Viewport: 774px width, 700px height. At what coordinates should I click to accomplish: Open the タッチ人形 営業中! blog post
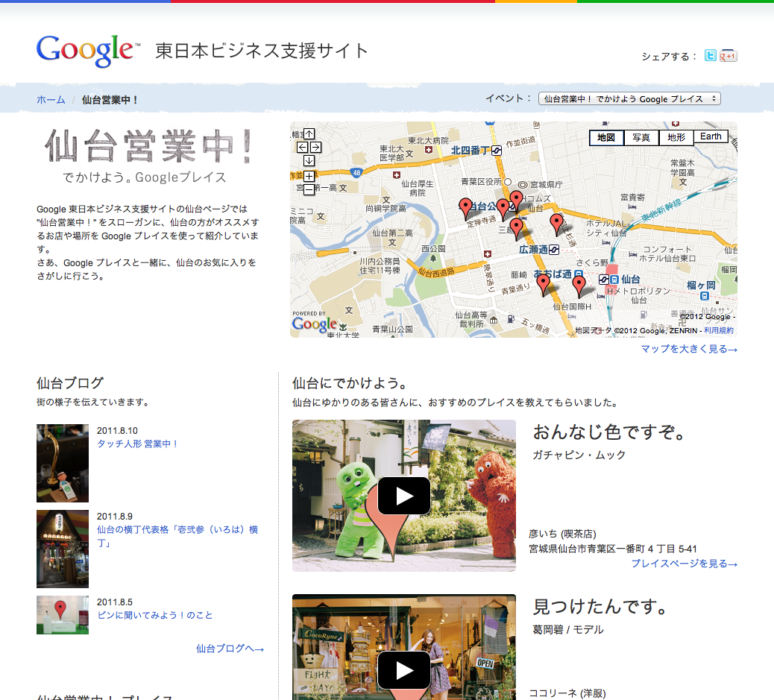[x=137, y=444]
